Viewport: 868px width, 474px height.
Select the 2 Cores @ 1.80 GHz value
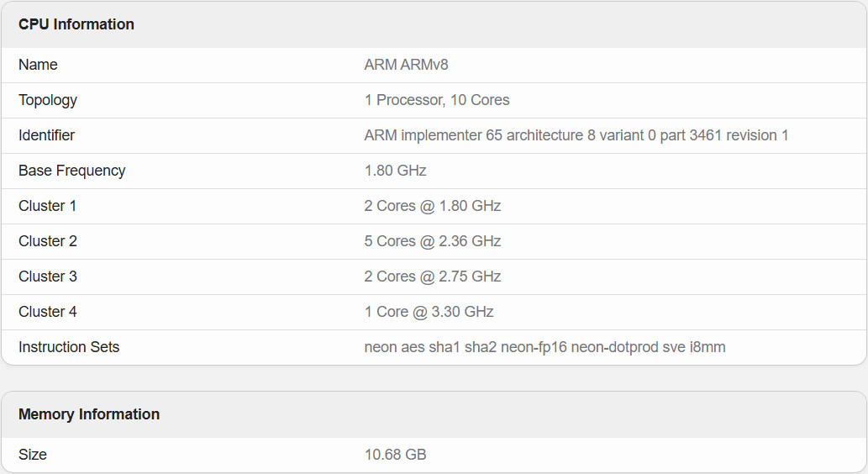click(433, 206)
